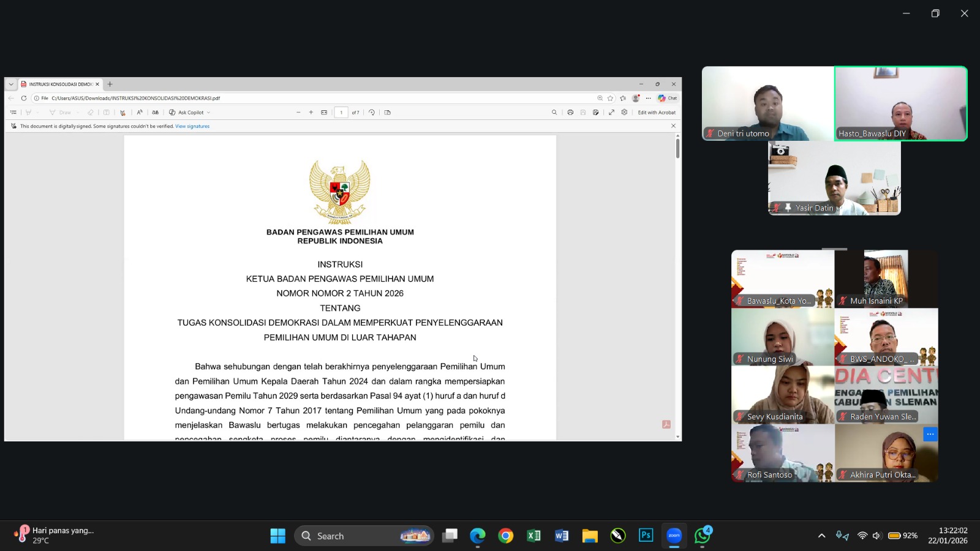
Task: Show hidden system tray icons
Action: pyautogui.click(x=821, y=536)
